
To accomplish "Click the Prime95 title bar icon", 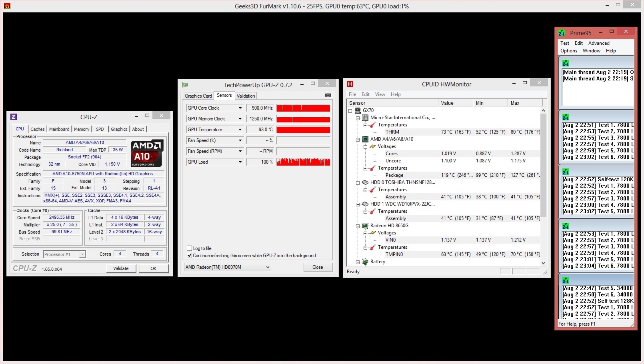I will coord(562,33).
